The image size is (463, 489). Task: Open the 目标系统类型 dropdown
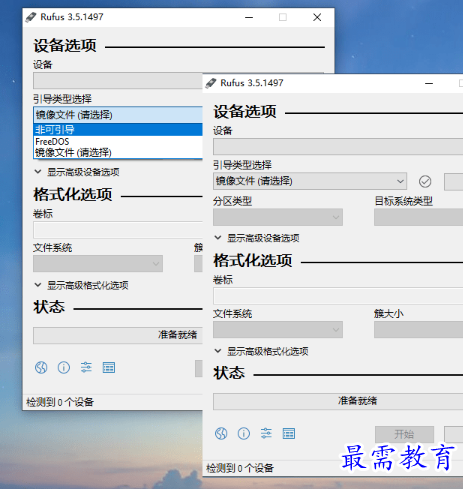click(418, 217)
